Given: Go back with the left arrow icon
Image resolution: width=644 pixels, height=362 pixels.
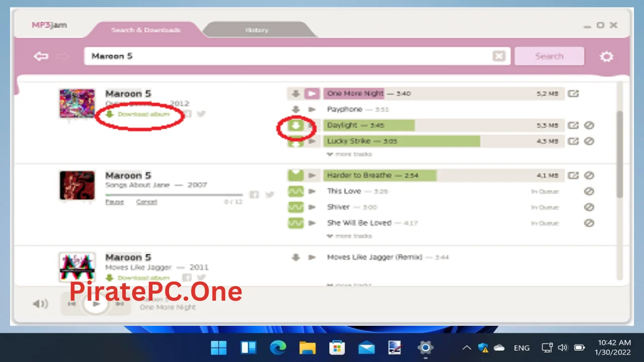Looking at the screenshot, I should pyautogui.click(x=41, y=56).
